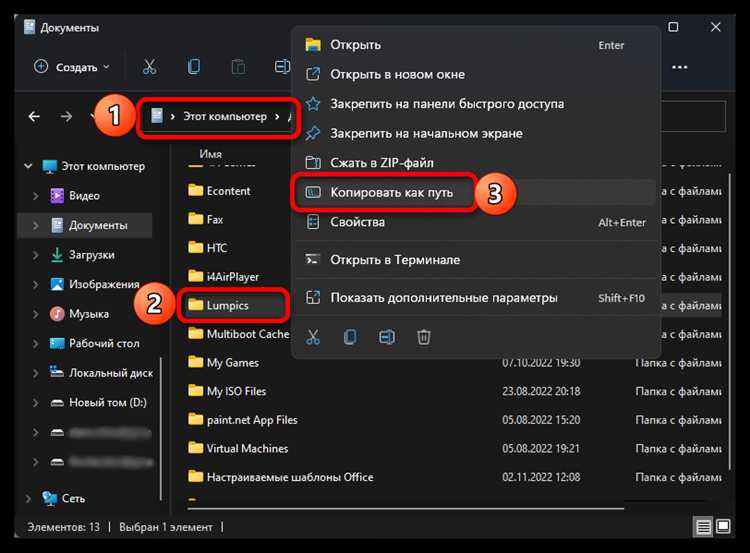Select Закрепить на панели быстрого доступа
Image resolution: width=750 pixels, height=553 pixels.
tap(475, 104)
